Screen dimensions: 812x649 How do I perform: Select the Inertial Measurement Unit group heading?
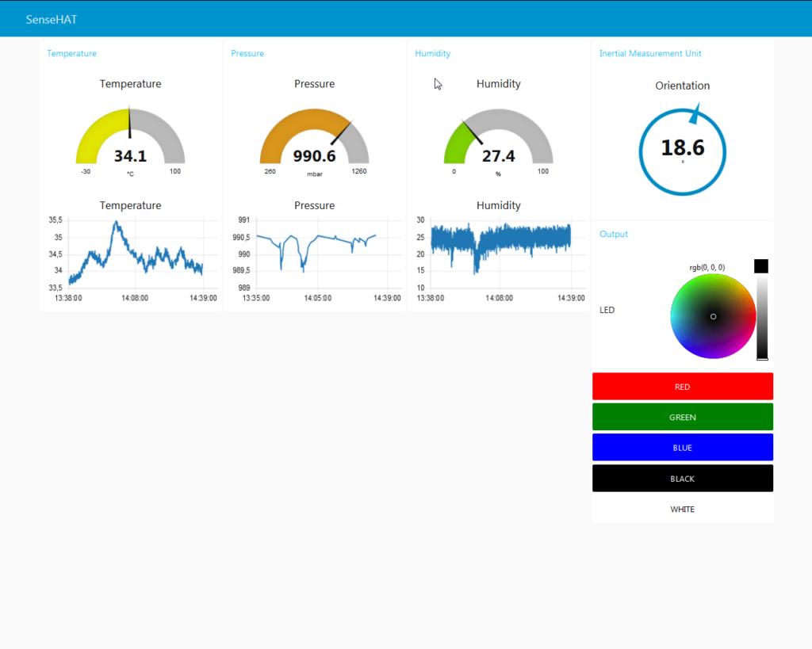649,54
